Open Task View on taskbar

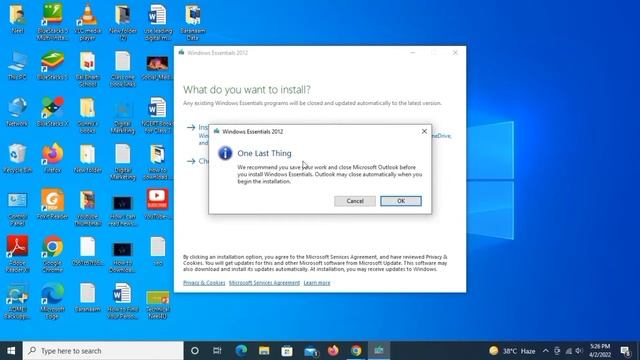(217, 351)
